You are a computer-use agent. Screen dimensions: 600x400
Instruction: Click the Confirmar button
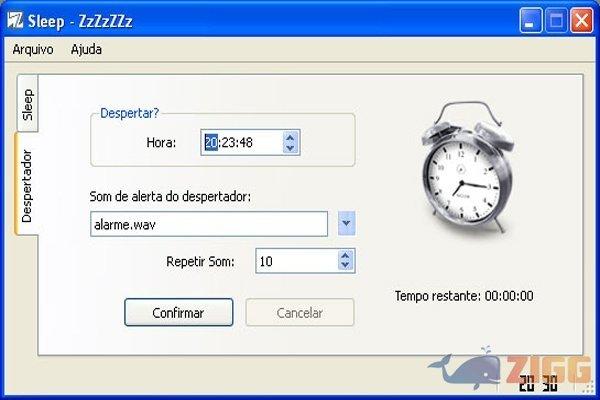pyautogui.click(x=179, y=312)
